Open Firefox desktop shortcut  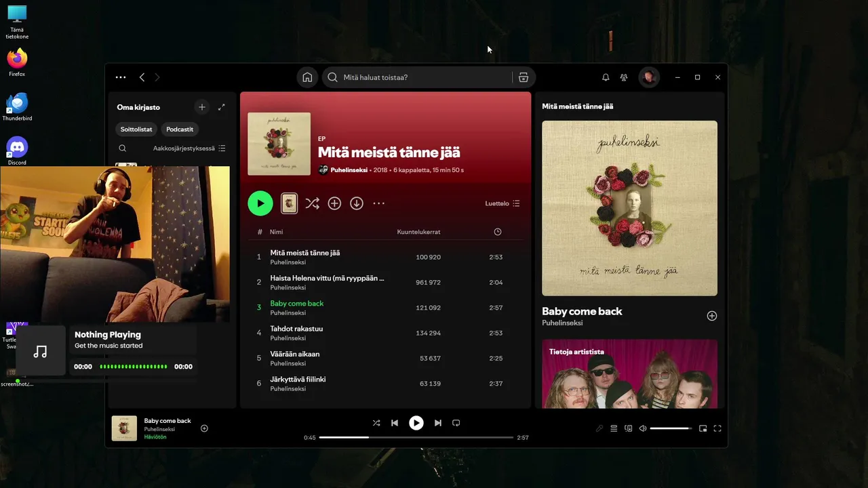[x=17, y=62]
